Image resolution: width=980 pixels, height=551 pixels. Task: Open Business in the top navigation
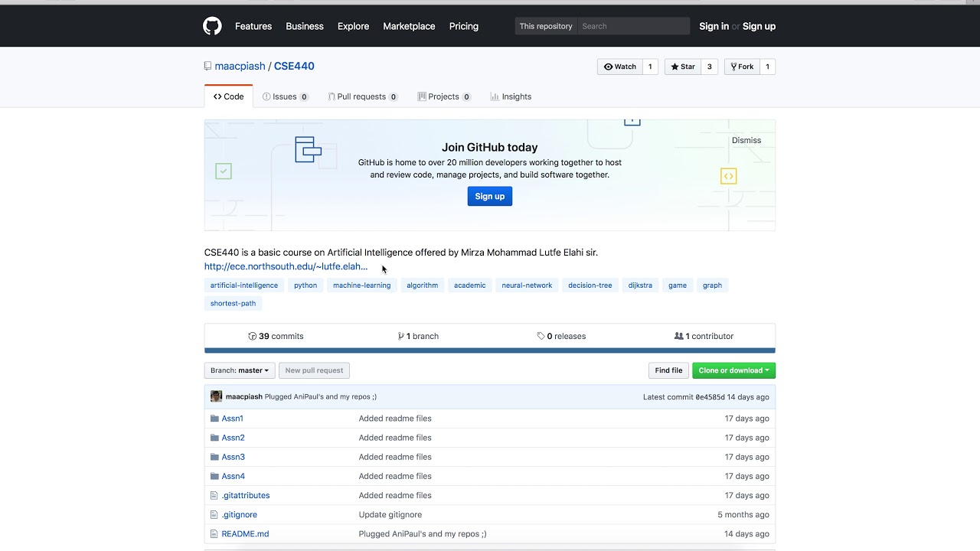coord(305,26)
